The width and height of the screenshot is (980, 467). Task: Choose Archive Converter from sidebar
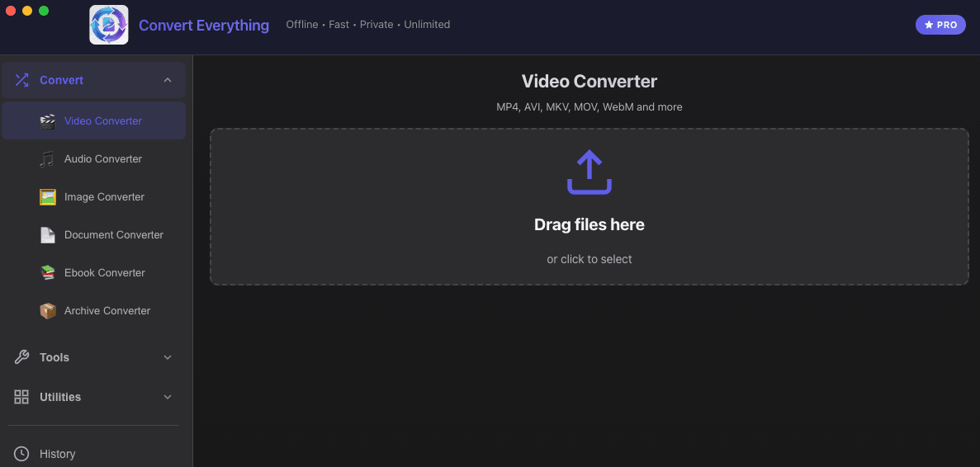(x=94, y=311)
